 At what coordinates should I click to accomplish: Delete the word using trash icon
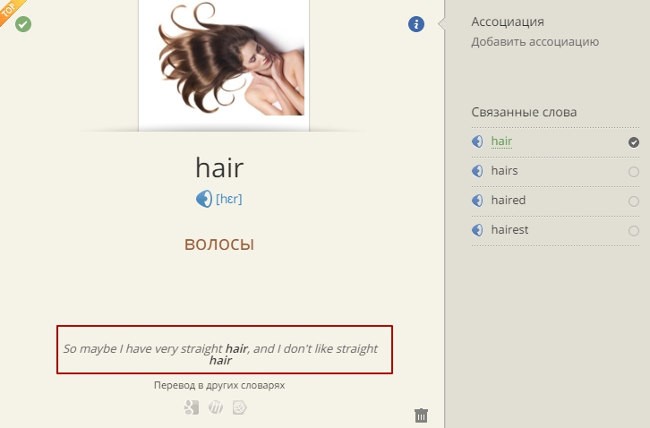(x=421, y=415)
